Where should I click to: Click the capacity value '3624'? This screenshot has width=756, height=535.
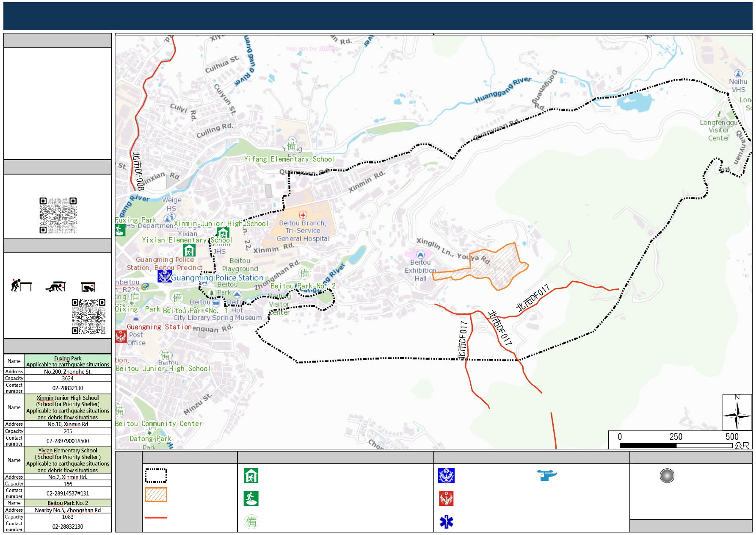pos(68,378)
